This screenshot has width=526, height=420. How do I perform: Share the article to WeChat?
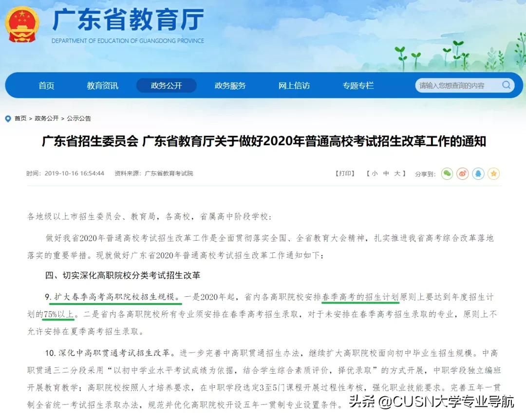coord(447,173)
